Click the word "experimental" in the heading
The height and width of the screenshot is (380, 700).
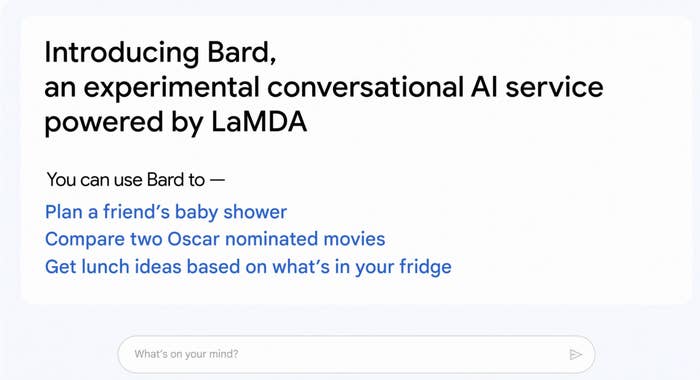172,88
